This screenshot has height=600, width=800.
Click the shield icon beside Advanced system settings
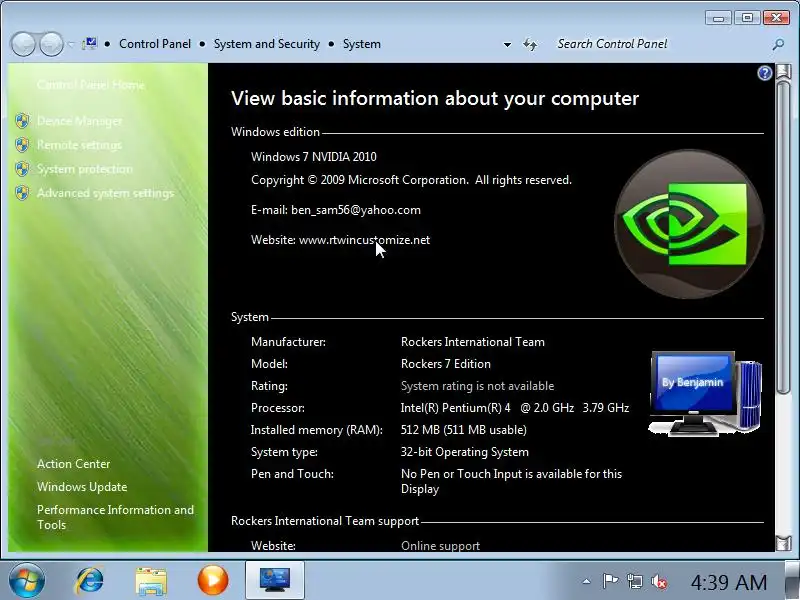22,193
